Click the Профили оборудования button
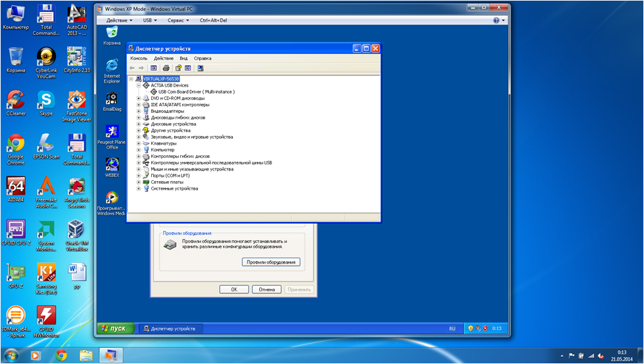Screen dimensions: 644x364 click(271, 262)
